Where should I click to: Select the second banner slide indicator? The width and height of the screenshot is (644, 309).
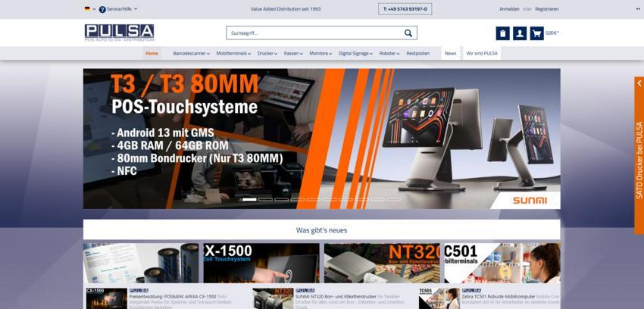click(x=265, y=199)
